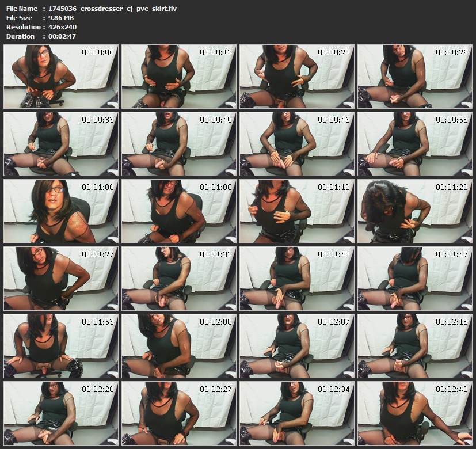Open the frame timestamped 00:00:53
Screen dimensions: 476x449
coord(415,144)
